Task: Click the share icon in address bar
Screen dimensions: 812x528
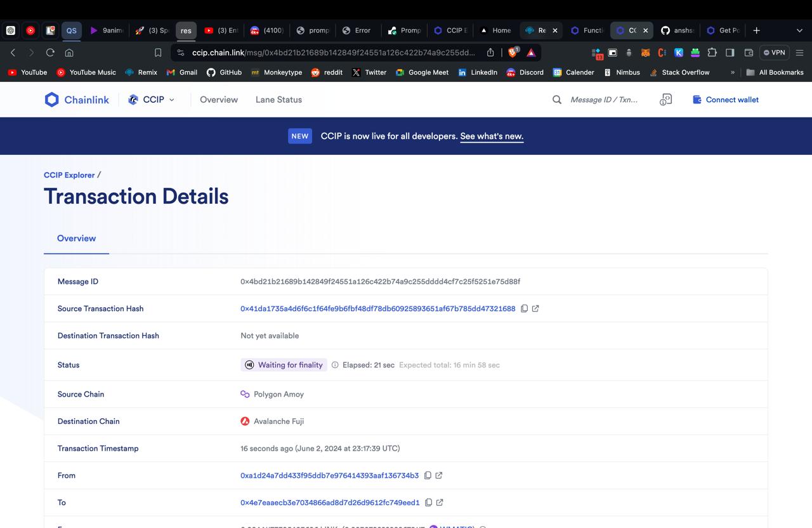Action: pos(490,53)
